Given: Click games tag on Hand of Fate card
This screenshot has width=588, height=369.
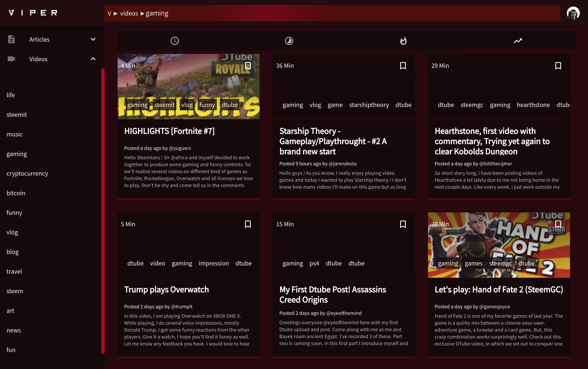Looking at the screenshot, I should pyautogui.click(x=473, y=263).
